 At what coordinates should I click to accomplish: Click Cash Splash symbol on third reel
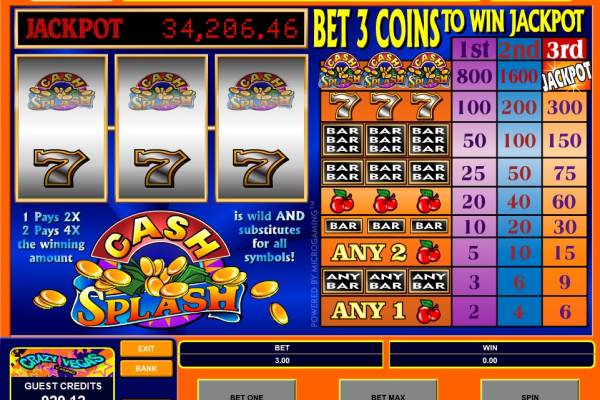(x=261, y=91)
